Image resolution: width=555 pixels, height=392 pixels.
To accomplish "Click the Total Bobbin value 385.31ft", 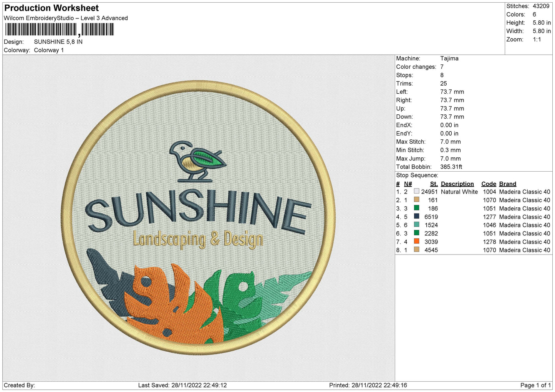I will point(451,167).
